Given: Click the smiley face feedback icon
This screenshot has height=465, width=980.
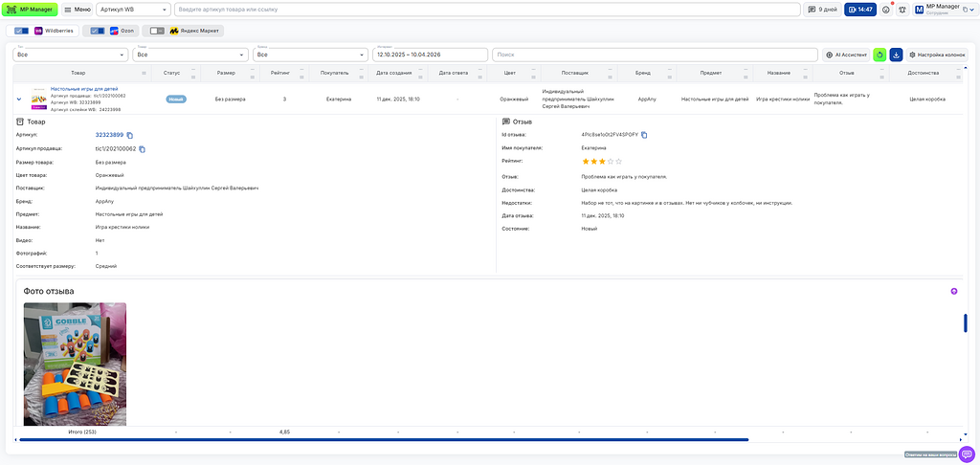Looking at the screenshot, I should (x=886, y=10).
